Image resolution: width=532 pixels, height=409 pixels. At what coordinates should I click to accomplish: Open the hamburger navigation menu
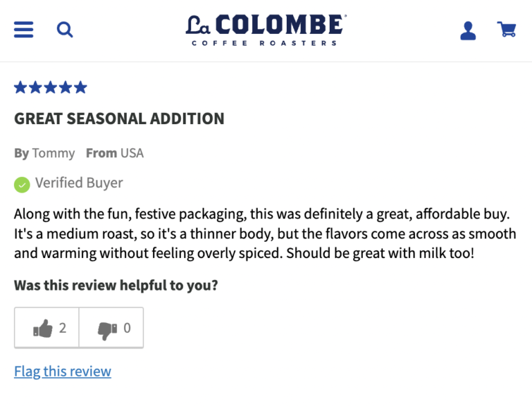click(24, 30)
